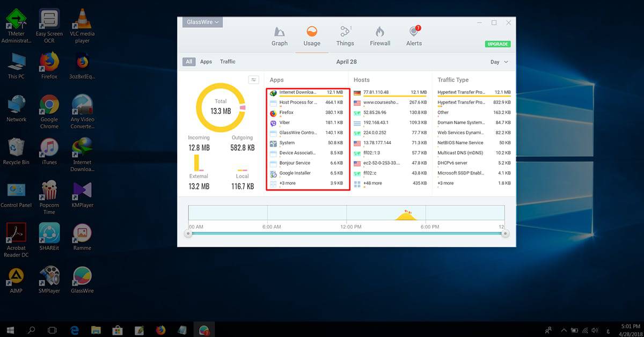The height and width of the screenshot is (337, 644).
Task: Open Google Chrome desktop icon
Action: 49,112
